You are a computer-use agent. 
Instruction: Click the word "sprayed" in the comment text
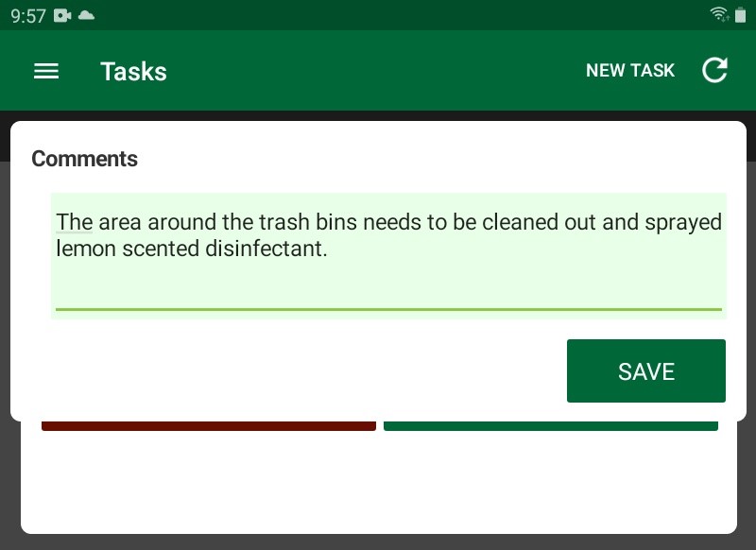(x=682, y=222)
